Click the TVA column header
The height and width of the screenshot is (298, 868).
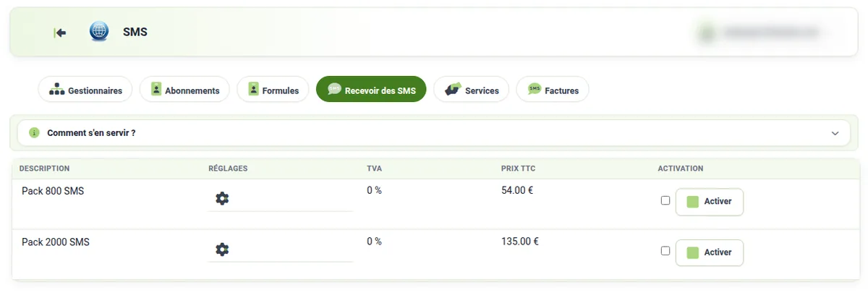tap(374, 169)
